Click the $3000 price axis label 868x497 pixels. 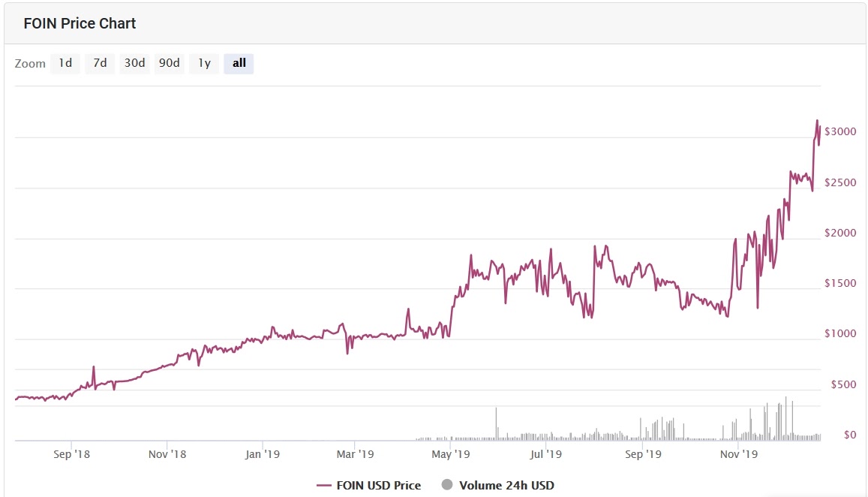pos(840,131)
